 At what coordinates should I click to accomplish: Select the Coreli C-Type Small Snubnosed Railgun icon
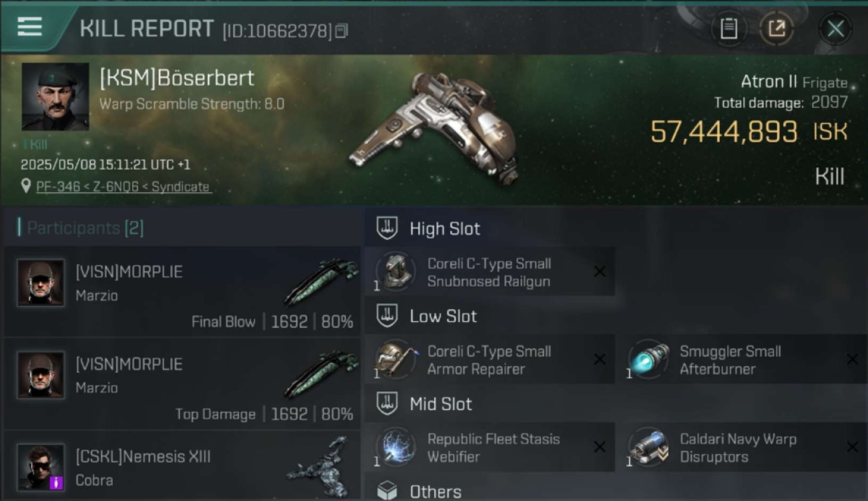[x=396, y=271]
